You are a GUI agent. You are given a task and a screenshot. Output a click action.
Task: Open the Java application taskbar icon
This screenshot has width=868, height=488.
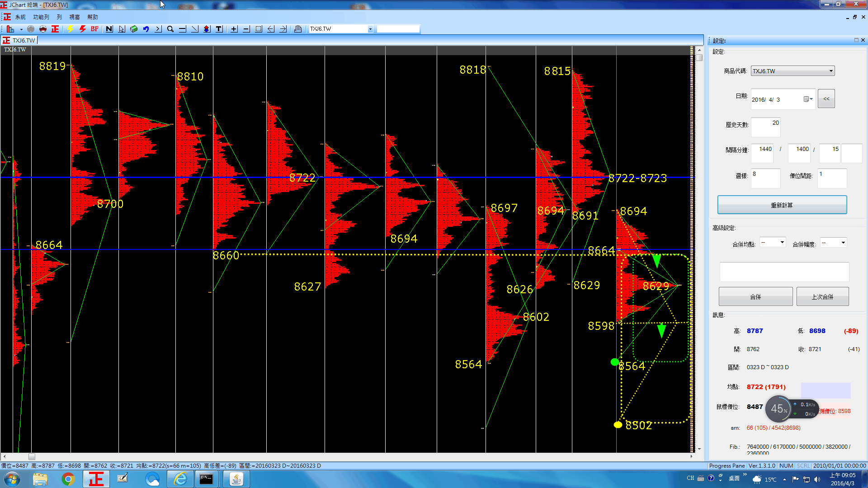point(236,479)
